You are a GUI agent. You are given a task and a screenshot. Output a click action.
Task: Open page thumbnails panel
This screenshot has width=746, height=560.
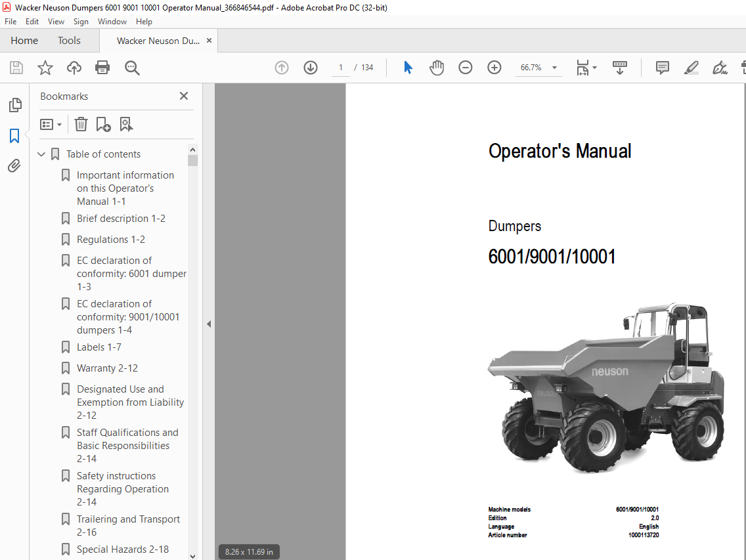pyautogui.click(x=14, y=104)
